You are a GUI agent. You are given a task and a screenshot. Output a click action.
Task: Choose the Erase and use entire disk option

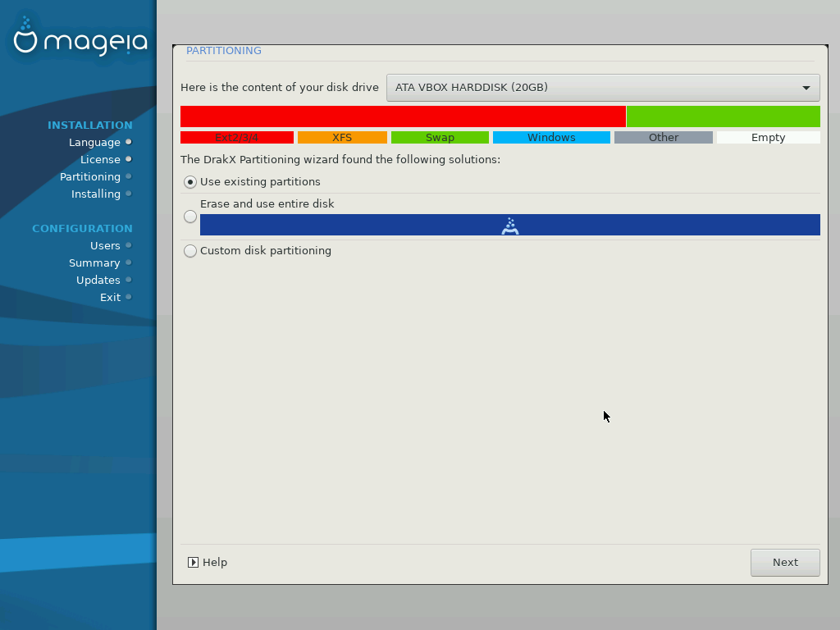[190, 217]
